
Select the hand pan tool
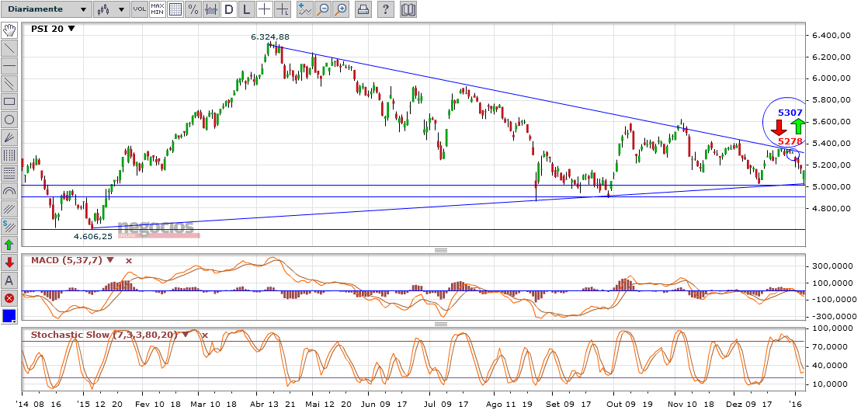[9, 30]
